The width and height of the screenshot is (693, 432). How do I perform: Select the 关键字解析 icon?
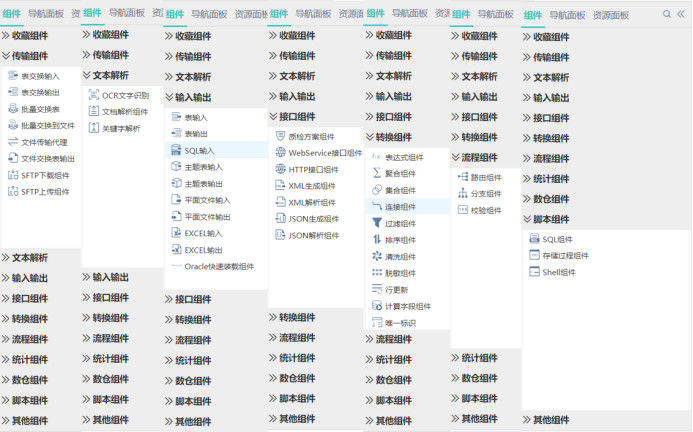click(94, 128)
